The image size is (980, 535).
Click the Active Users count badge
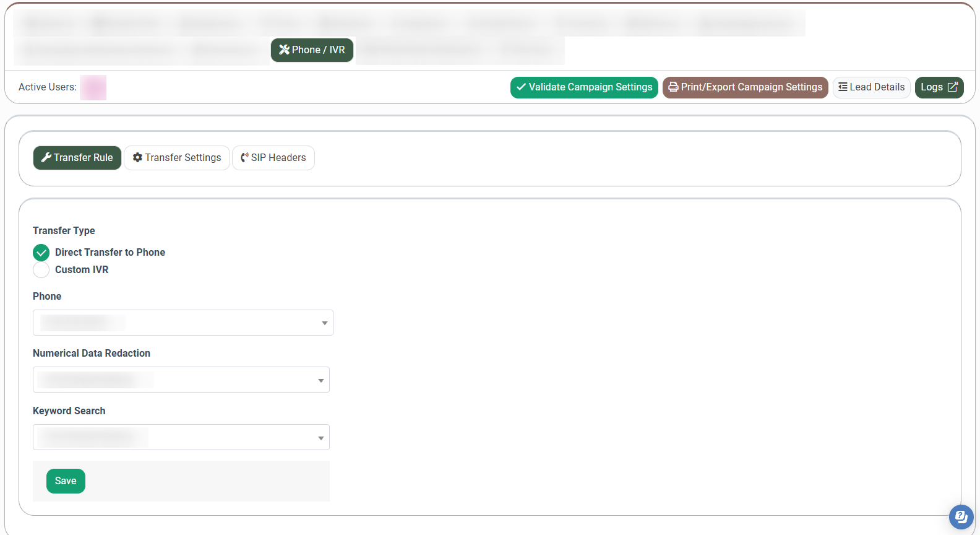(x=93, y=87)
